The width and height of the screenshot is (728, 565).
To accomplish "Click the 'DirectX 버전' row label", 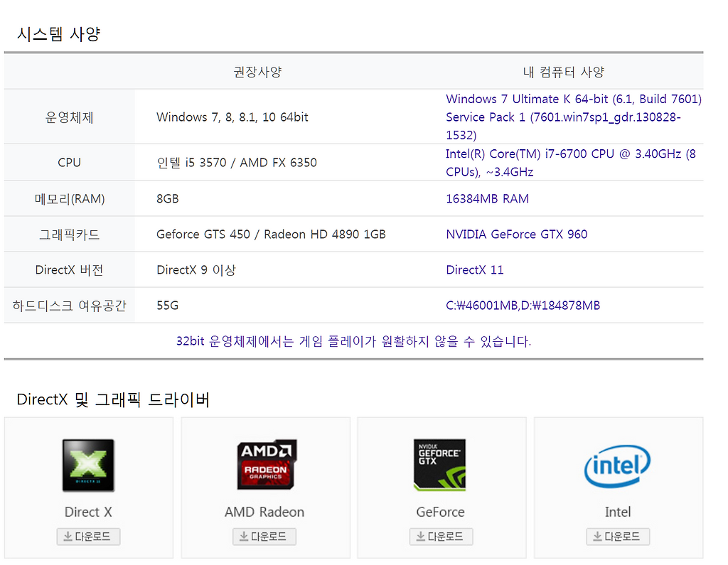I will 69,270.
